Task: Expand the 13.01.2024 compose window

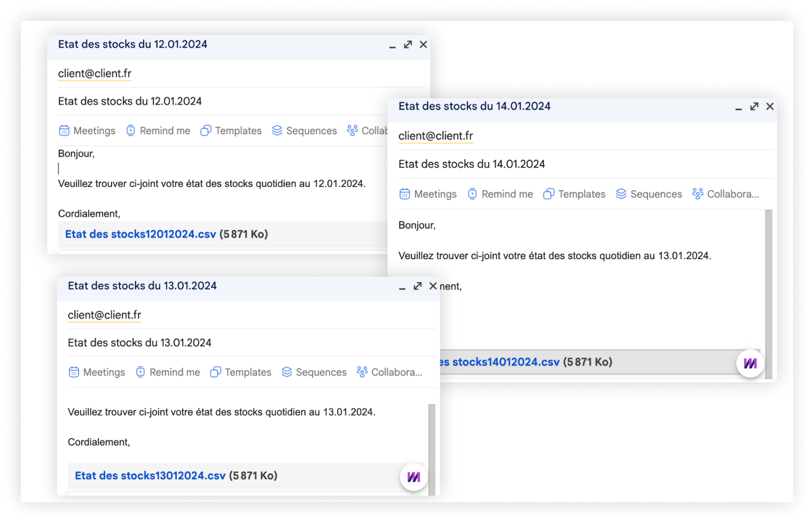Action: (x=418, y=286)
